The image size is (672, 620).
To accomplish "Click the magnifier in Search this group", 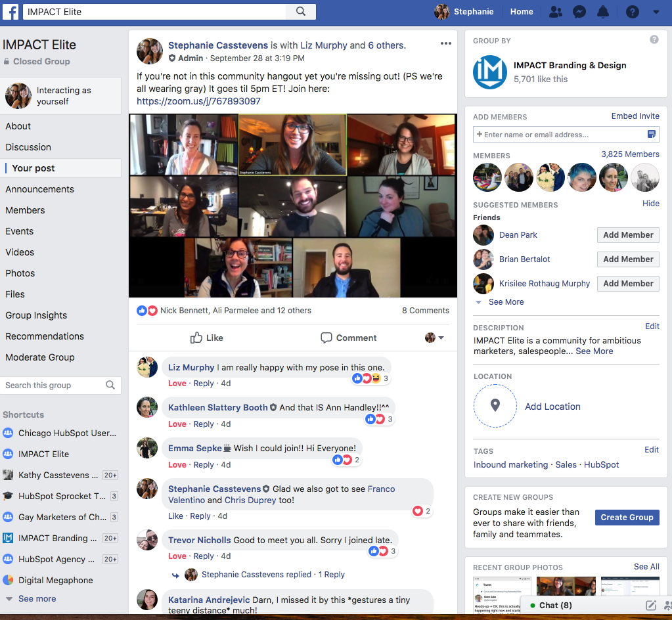I will (x=110, y=385).
